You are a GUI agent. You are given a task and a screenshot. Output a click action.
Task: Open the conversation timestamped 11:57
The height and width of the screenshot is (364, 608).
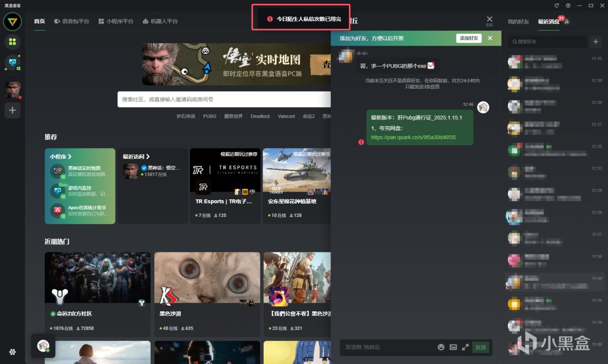coord(554,238)
